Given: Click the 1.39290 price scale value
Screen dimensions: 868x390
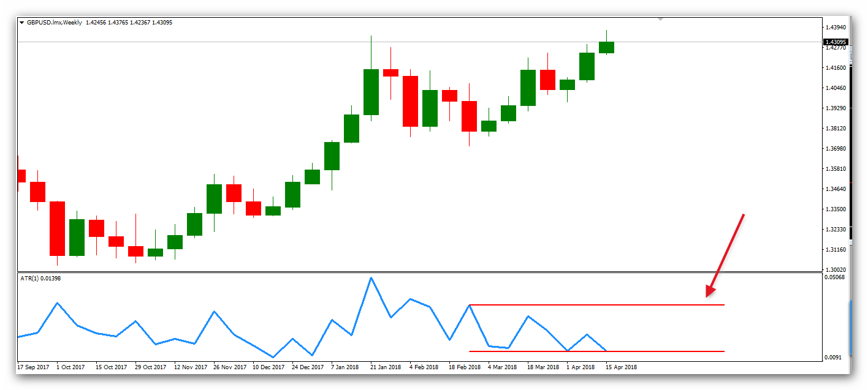Looking at the screenshot, I should tap(836, 108).
